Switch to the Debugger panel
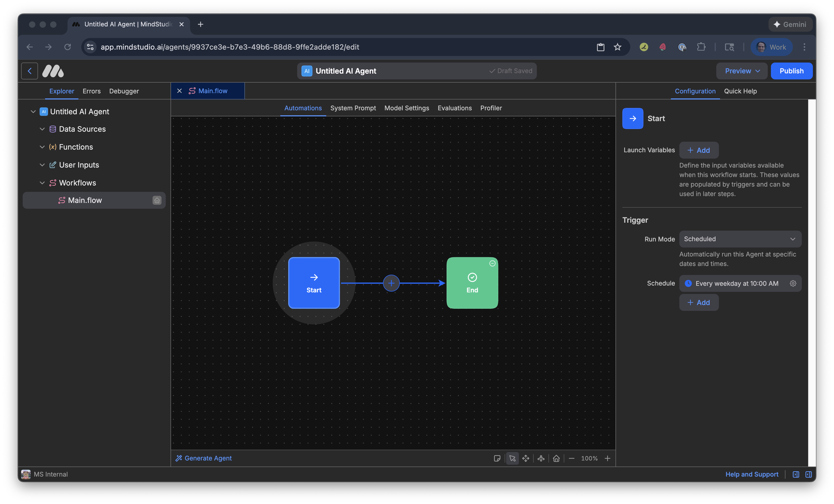This screenshot has height=504, width=834. [124, 91]
